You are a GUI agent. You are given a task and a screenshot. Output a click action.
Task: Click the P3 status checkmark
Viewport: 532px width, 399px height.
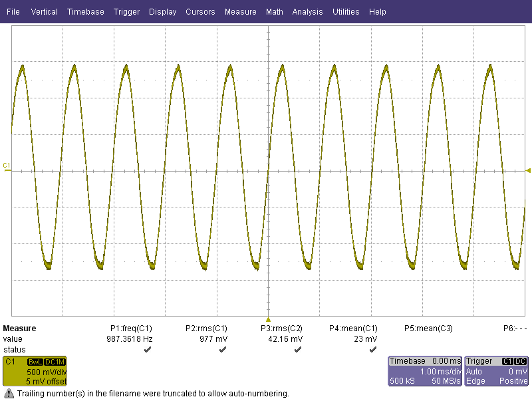coord(298,350)
